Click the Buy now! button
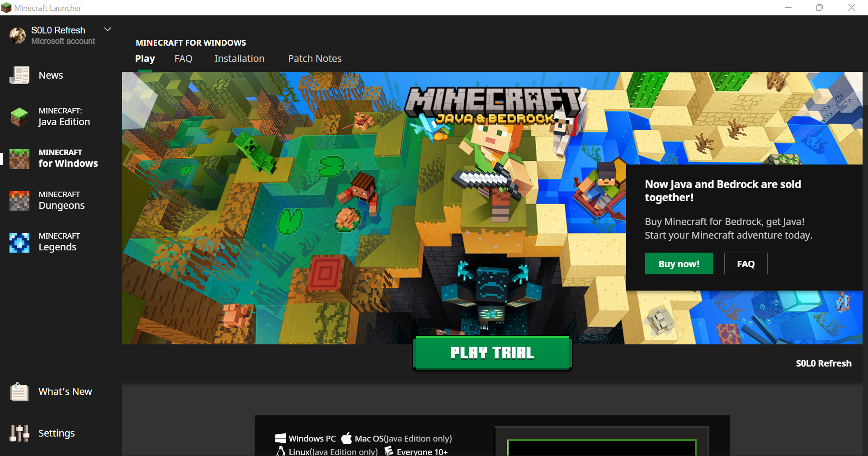 coord(679,263)
